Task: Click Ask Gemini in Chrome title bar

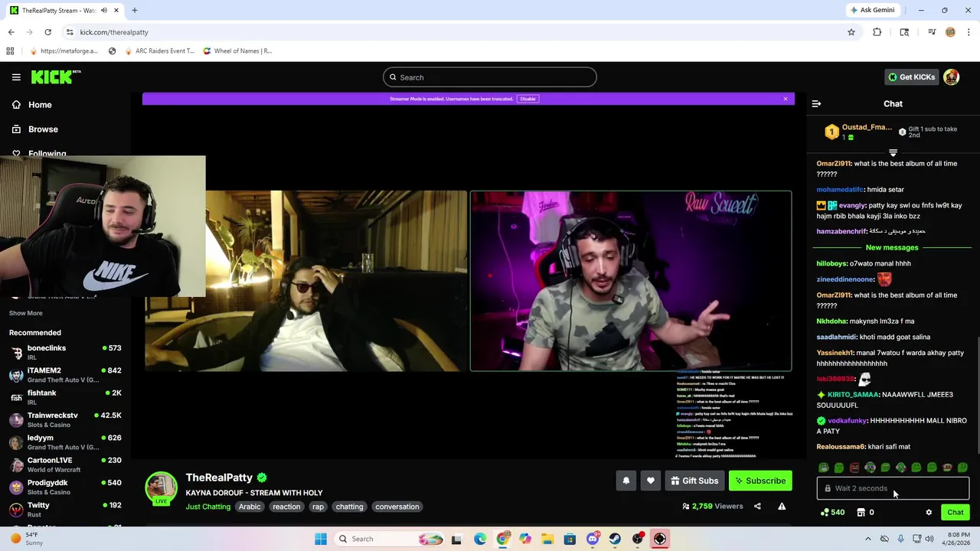Action: 872,10
